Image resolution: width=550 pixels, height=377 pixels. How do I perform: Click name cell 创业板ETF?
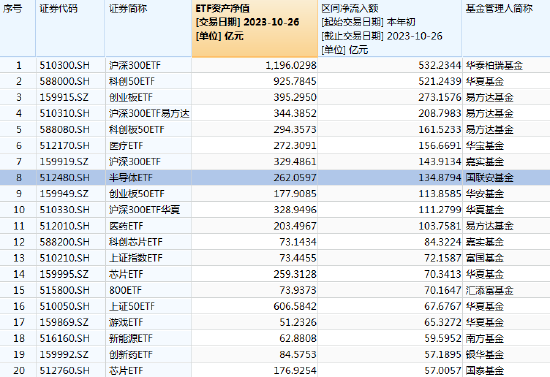pyautogui.click(x=130, y=97)
